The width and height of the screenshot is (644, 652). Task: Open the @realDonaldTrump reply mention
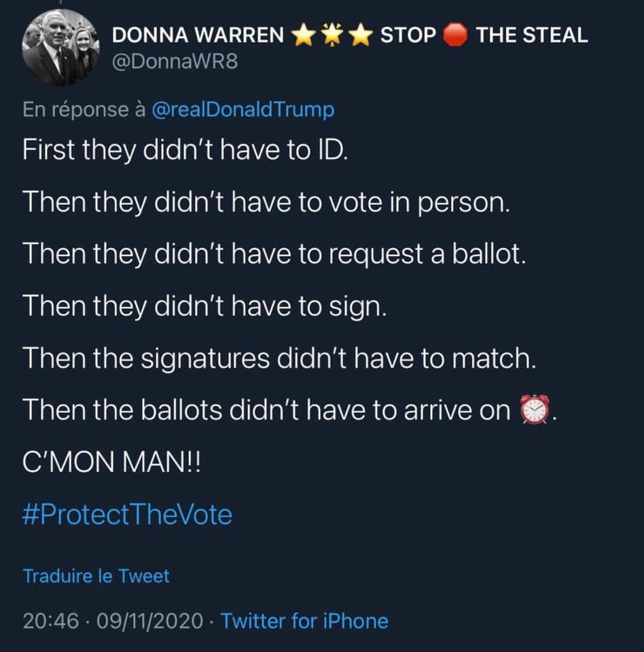pyautogui.click(x=243, y=109)
